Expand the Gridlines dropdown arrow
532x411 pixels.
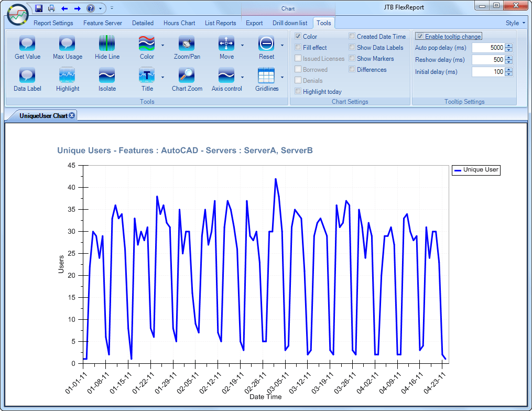tap(282, 77)
